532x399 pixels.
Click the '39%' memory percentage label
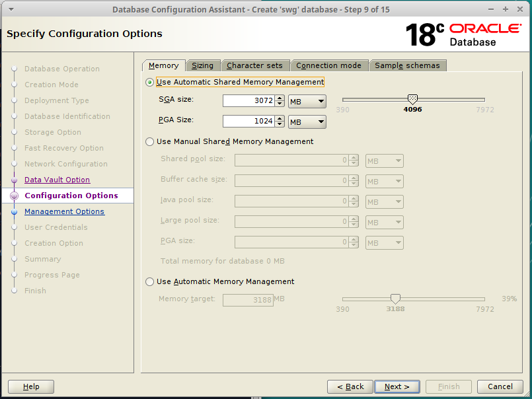(x=510, y=299)
